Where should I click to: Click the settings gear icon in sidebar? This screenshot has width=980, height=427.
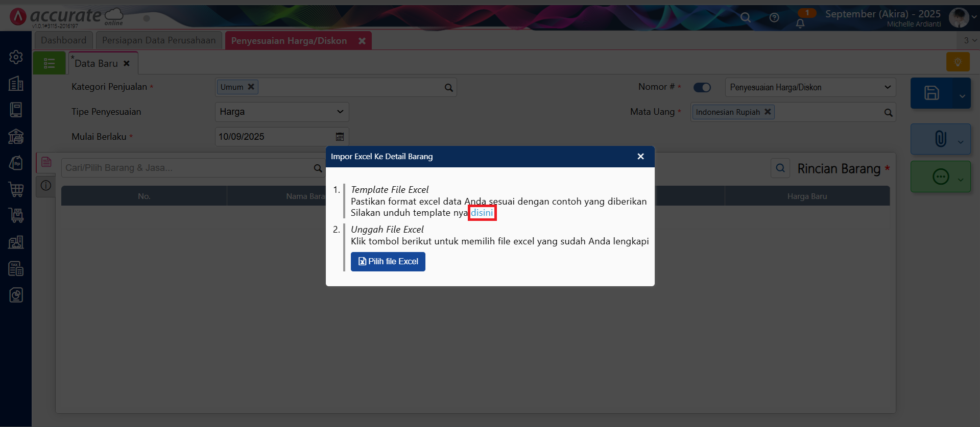tap(16, 57)
